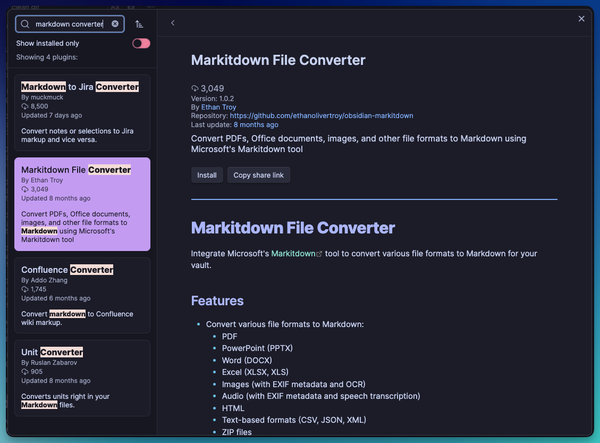Click the download icon beside 8,500

click(x=25, y=106)
